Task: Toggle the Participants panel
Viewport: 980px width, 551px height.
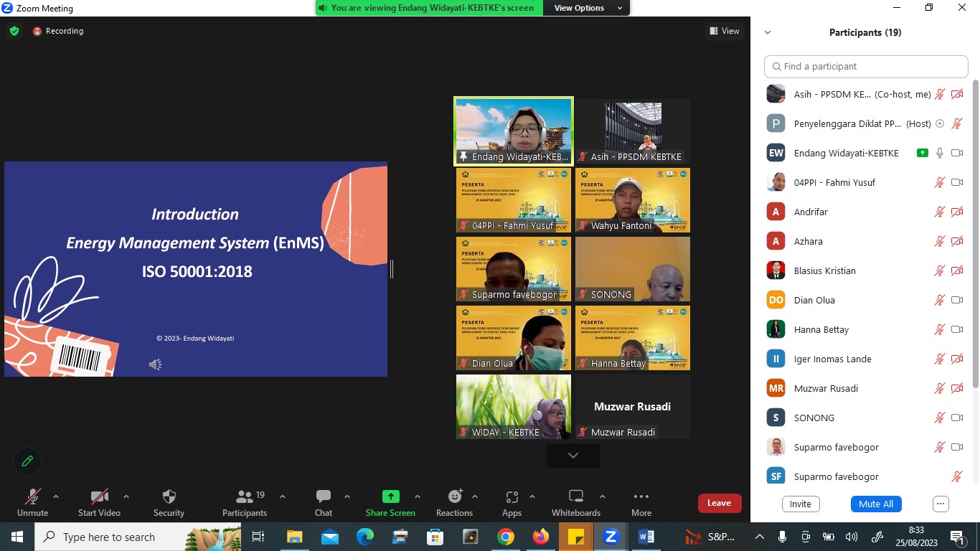Action: 245,502
